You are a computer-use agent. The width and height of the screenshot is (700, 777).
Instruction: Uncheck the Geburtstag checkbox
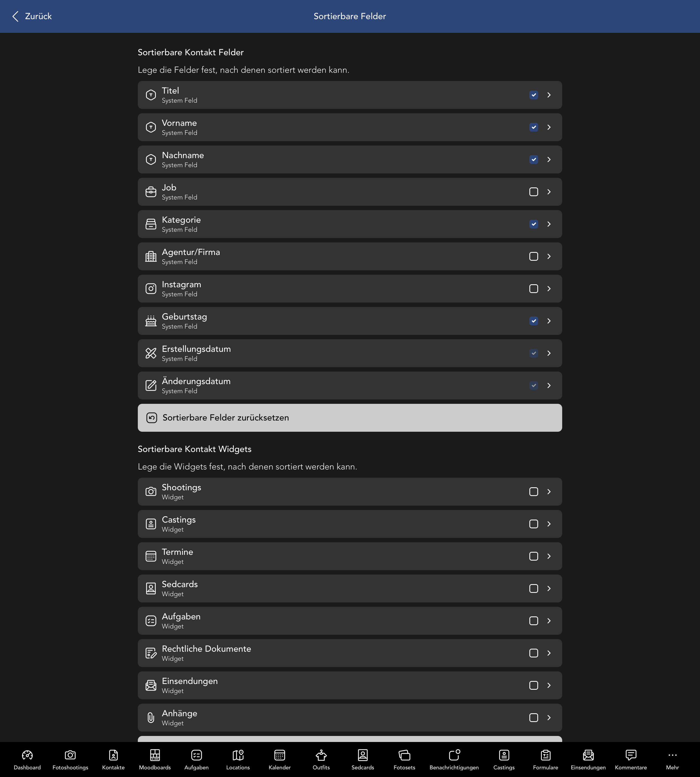coord(533,321)
